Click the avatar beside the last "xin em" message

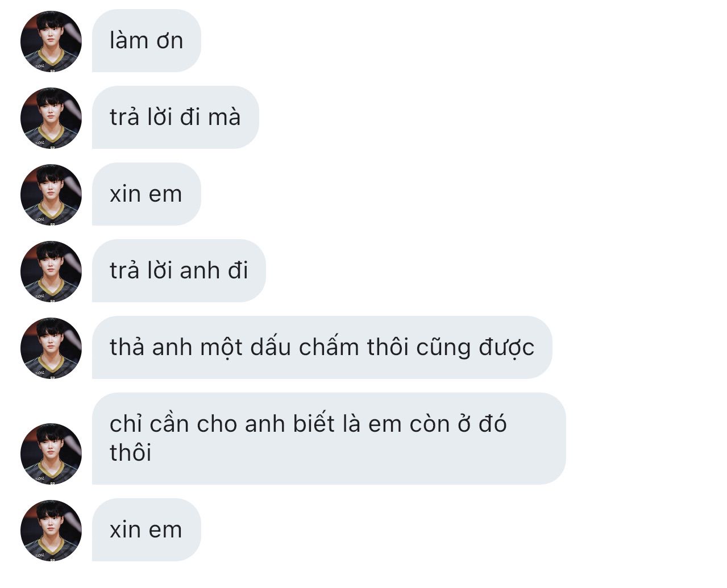[x=51, y=531]
